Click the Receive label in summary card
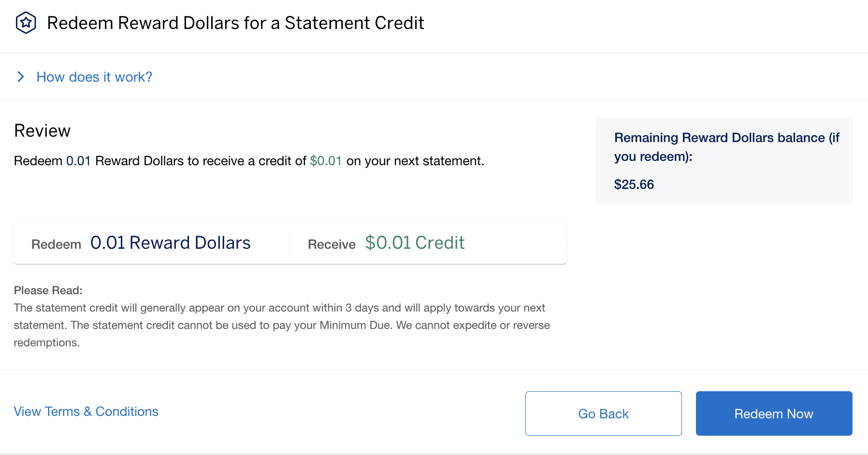Viewport: 868px width, 455px height. click(x=332, y=244)
